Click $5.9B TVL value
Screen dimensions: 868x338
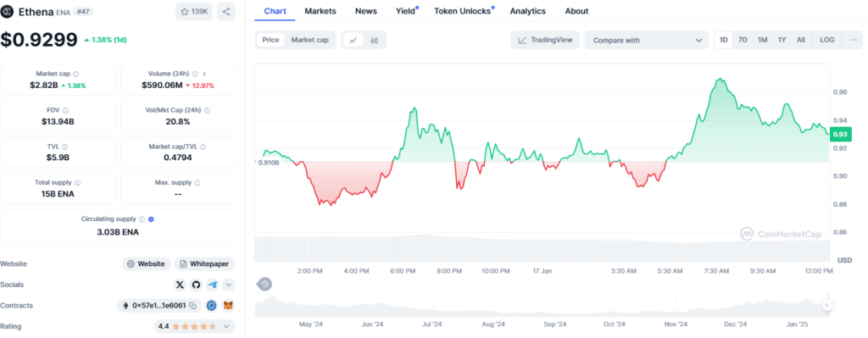coord(58,158)
